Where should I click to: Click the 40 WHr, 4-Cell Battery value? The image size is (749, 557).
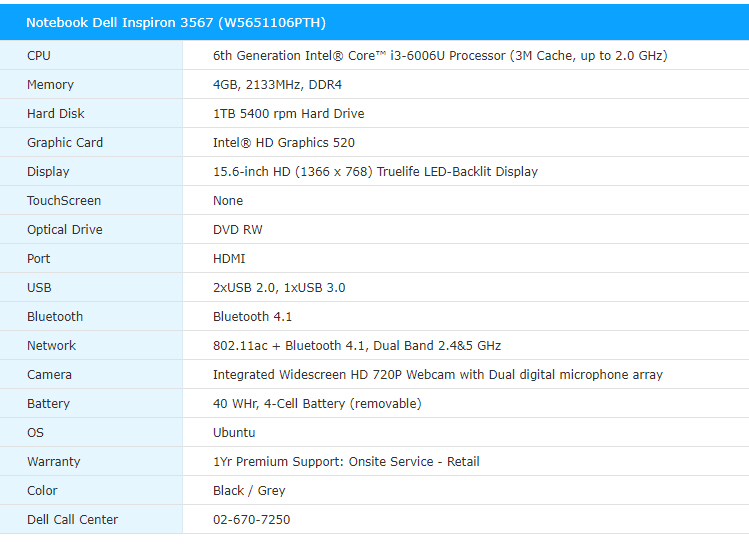[317, 404]
